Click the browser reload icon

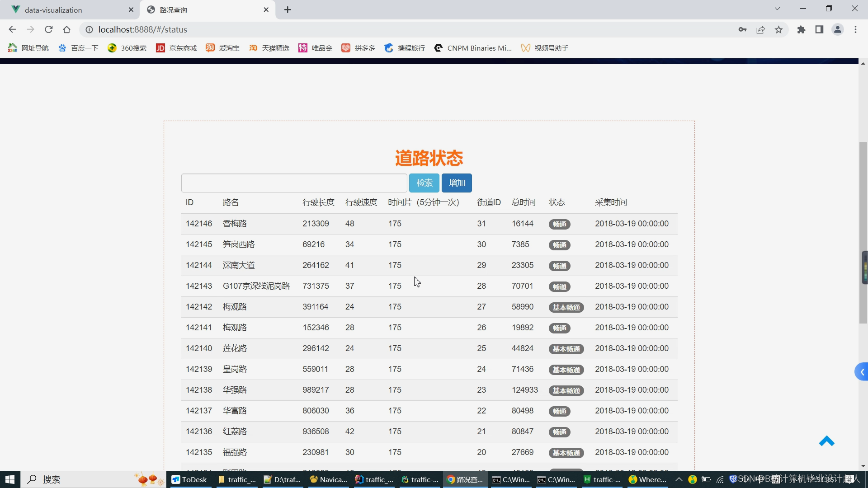[49, 30]
